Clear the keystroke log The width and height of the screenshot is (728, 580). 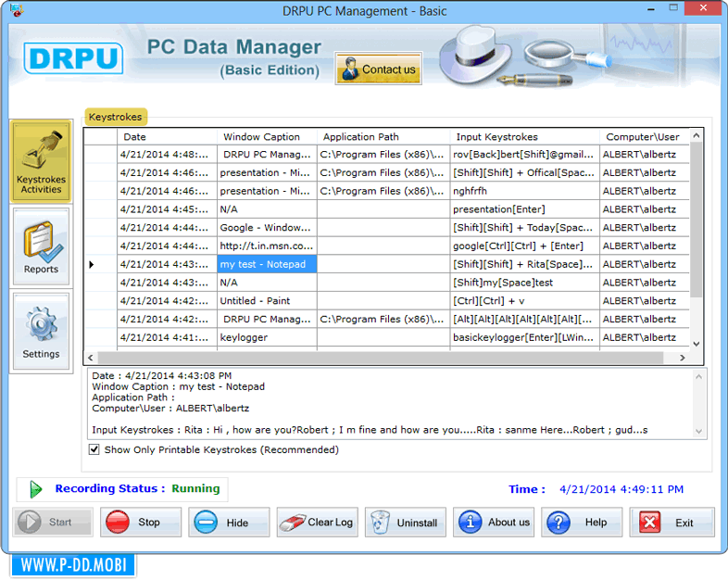317,522
